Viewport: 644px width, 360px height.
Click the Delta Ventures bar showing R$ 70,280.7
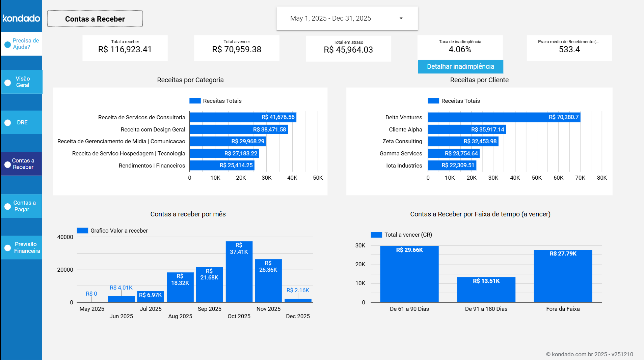point(504,117)
